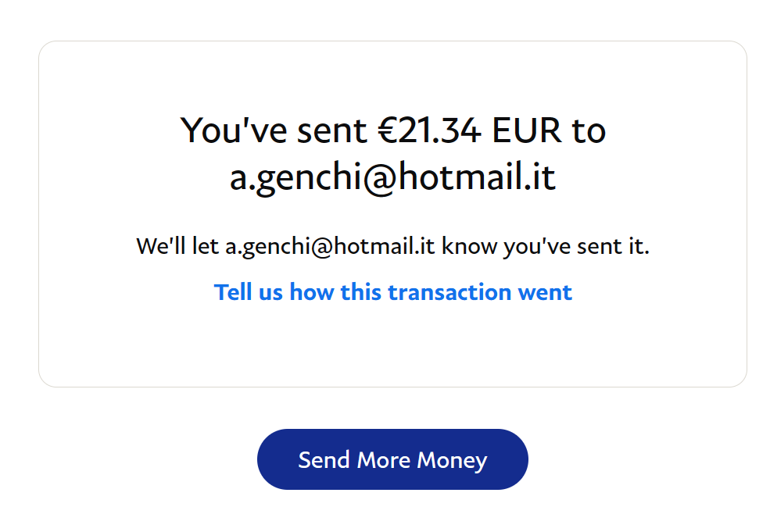
Task: Open the 'Tell us how this transaction went' link
Action: coord(393,292)
